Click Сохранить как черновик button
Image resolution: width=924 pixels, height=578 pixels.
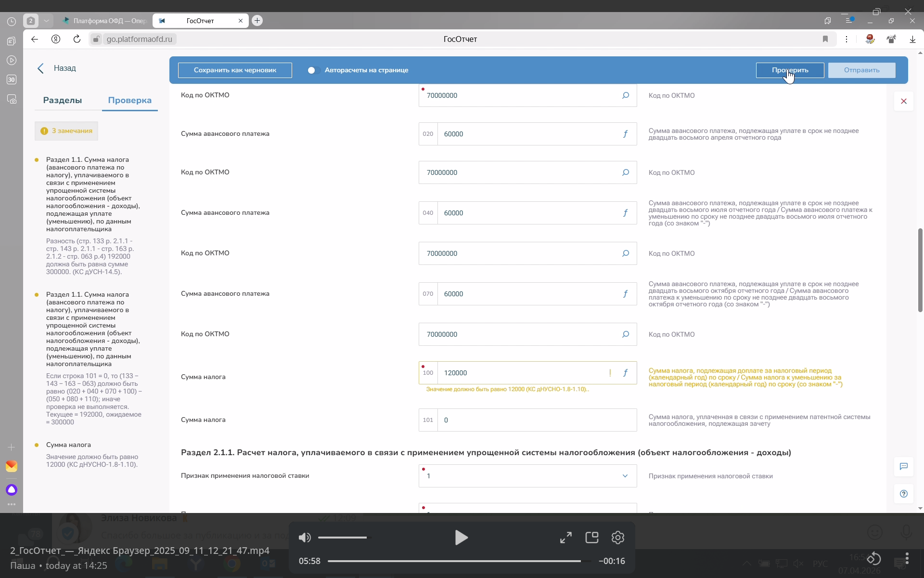(235, 70)
